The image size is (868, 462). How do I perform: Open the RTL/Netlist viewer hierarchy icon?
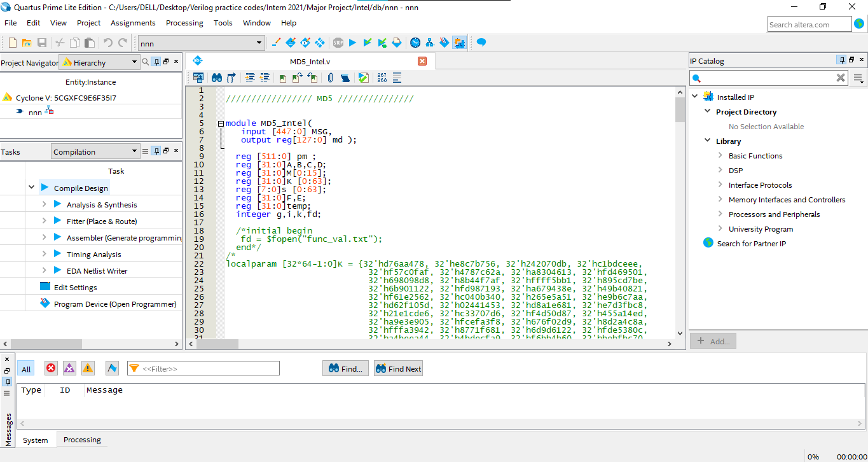(430, 43)
